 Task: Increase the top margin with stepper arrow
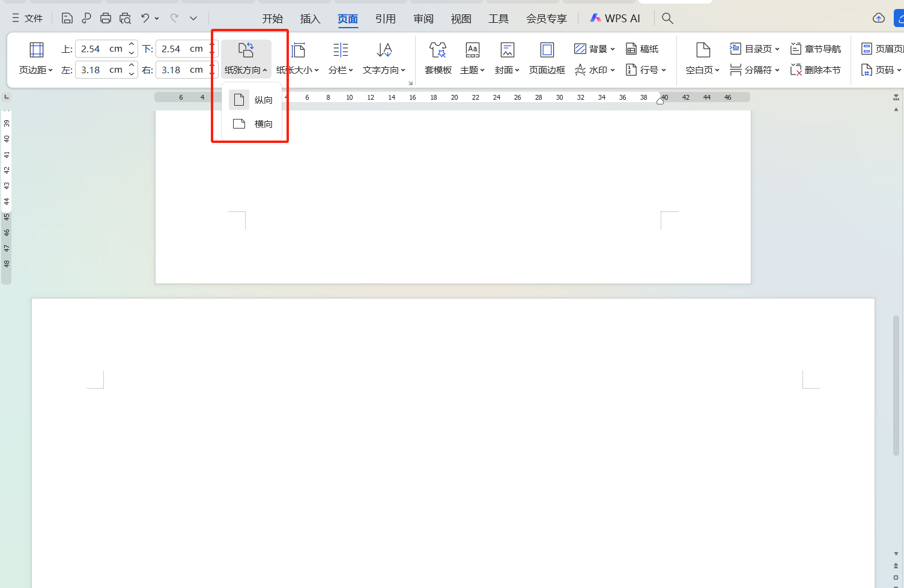click(132, 45)
